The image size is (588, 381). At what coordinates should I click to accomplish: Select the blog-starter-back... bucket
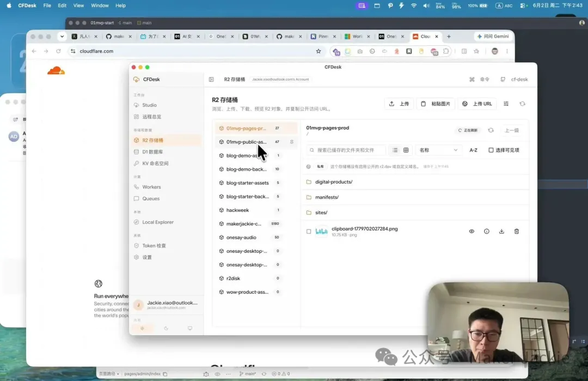click(256, 196)
